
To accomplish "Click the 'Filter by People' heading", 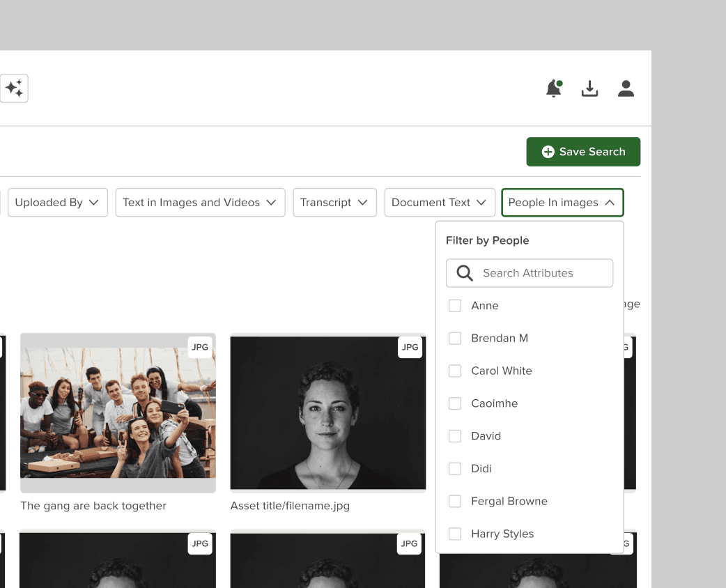I will (487, 240).
